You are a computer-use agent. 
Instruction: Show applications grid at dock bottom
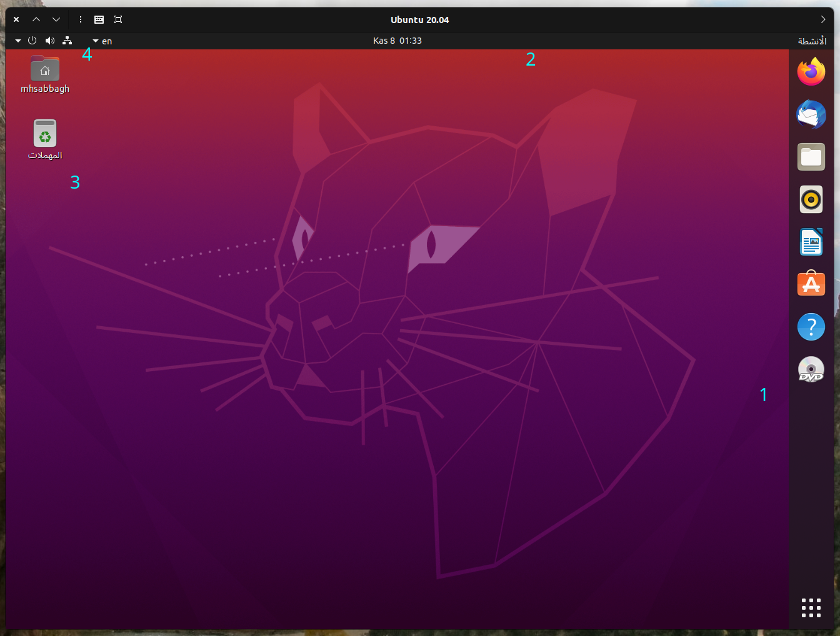811,607
